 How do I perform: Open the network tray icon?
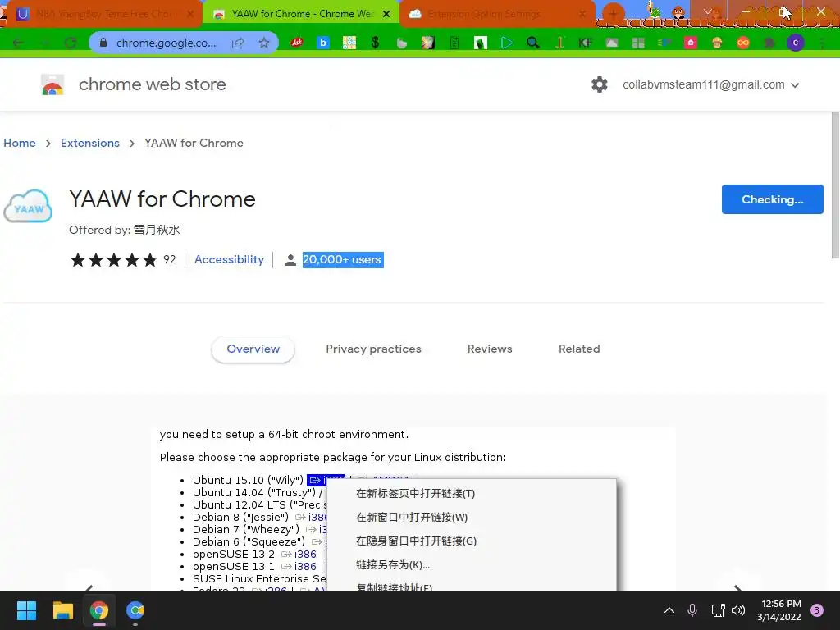click(x=718, y=610)
